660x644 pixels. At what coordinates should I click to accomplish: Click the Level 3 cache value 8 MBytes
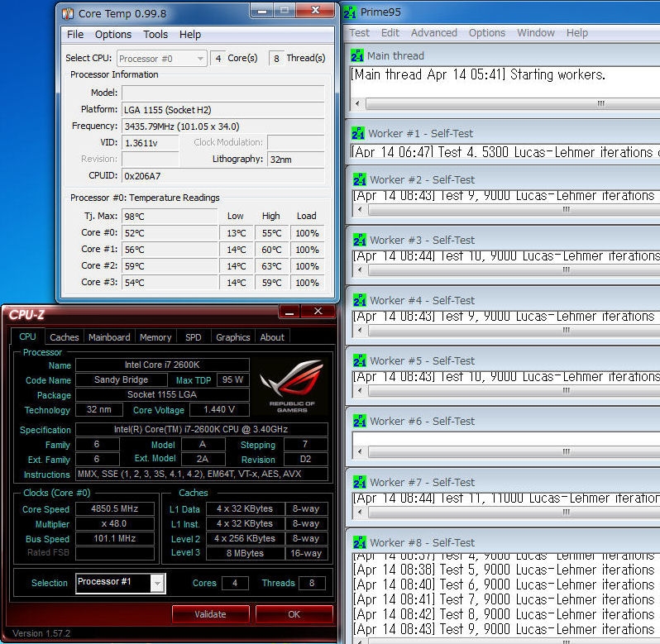[x=245, y=553]
